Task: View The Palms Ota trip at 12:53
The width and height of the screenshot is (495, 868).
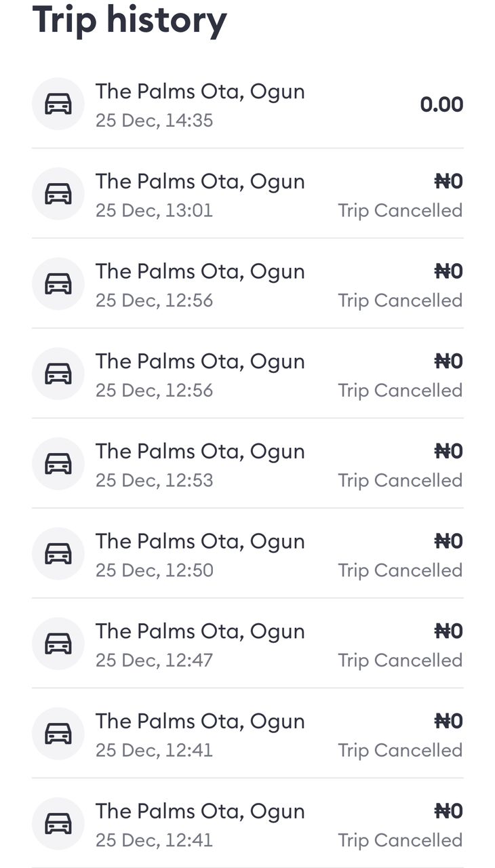Action: [248, 464]
